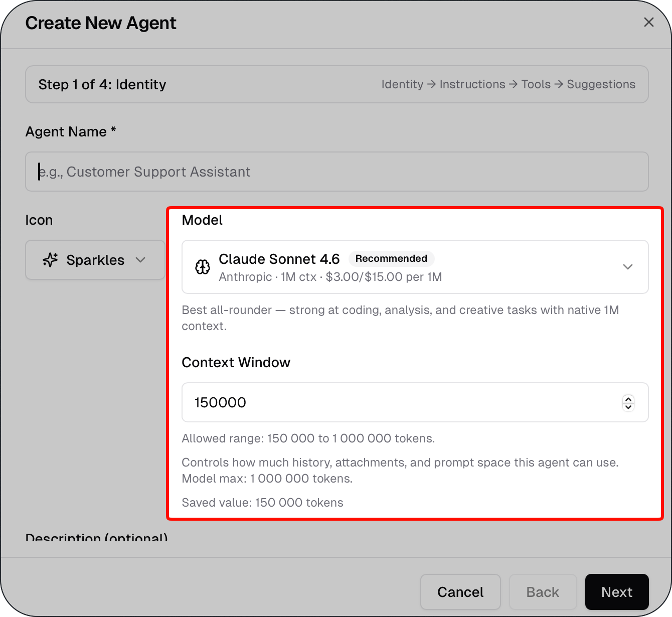Screen dimensions: 672x617
Task: Click the Next button
Action: pos(617,592)
